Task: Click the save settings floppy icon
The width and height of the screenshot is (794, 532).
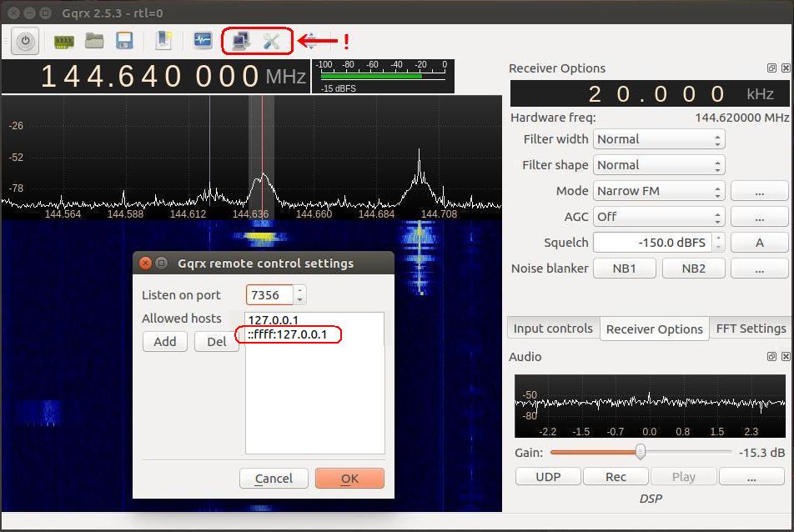Action: [x=124, y=41]
